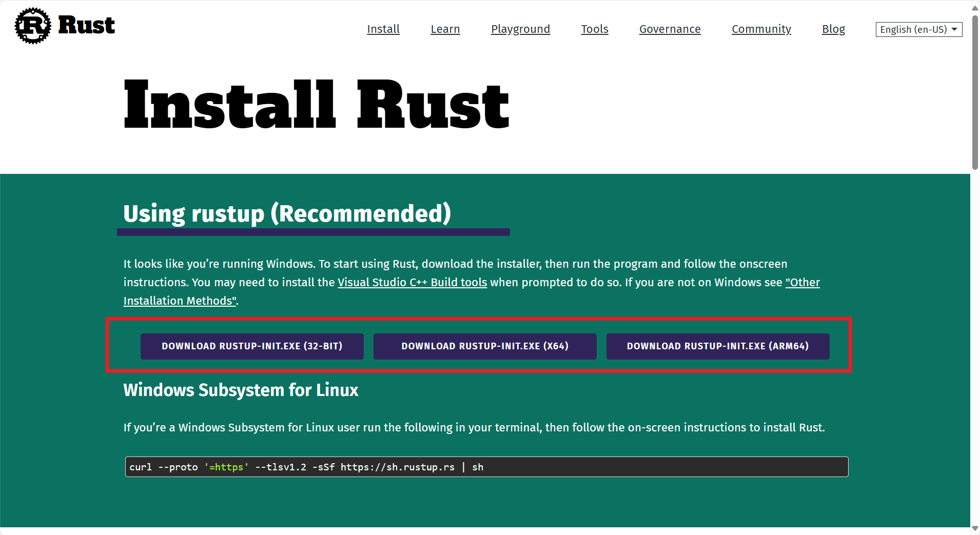Click the scrollbar down arrow
The image size is (980, 535).
point(975,528)
